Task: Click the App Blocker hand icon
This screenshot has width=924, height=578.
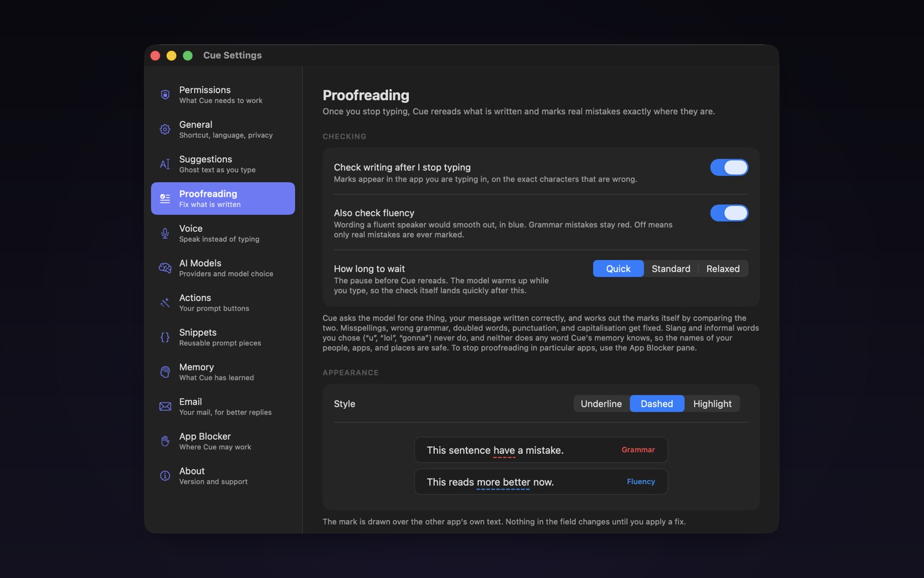Action: tap(165, 441)
